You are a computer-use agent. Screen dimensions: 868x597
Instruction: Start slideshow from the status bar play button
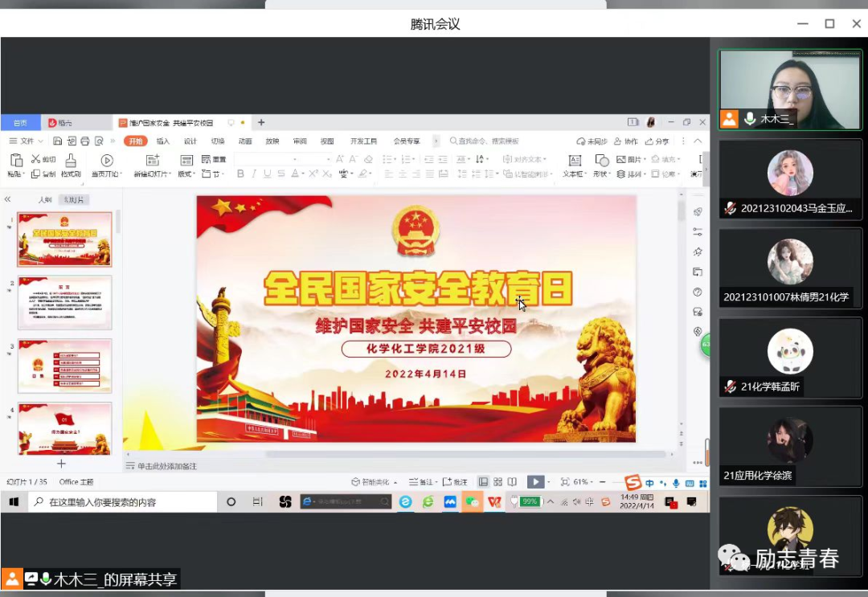coord(534,482)
